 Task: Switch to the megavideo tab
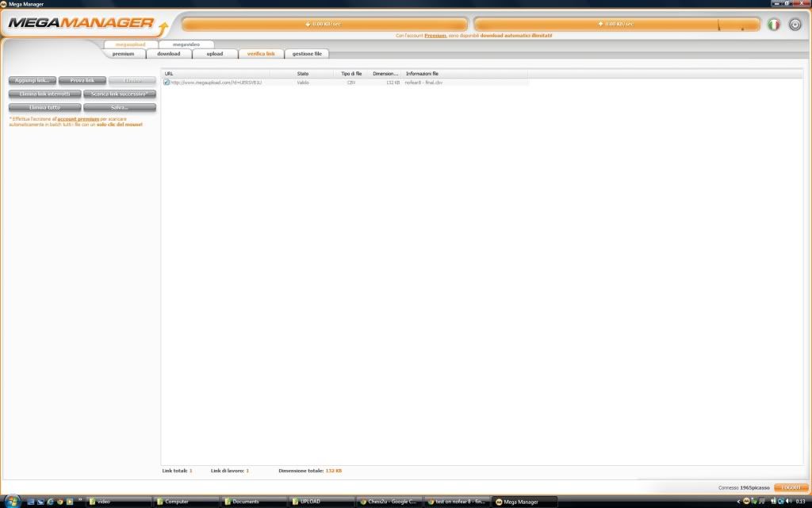coord(186,44)
